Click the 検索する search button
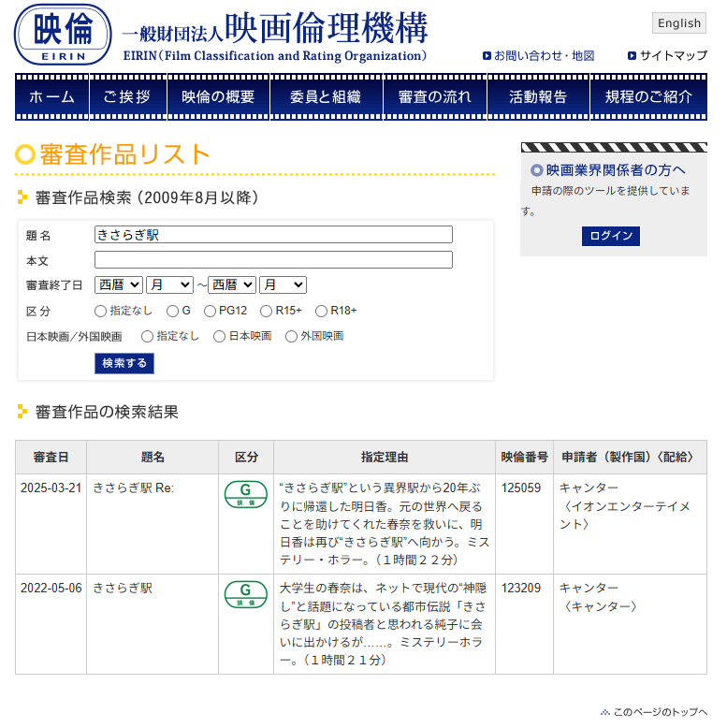This screenshot has height=728, width=727. click(x=124, y=363)
